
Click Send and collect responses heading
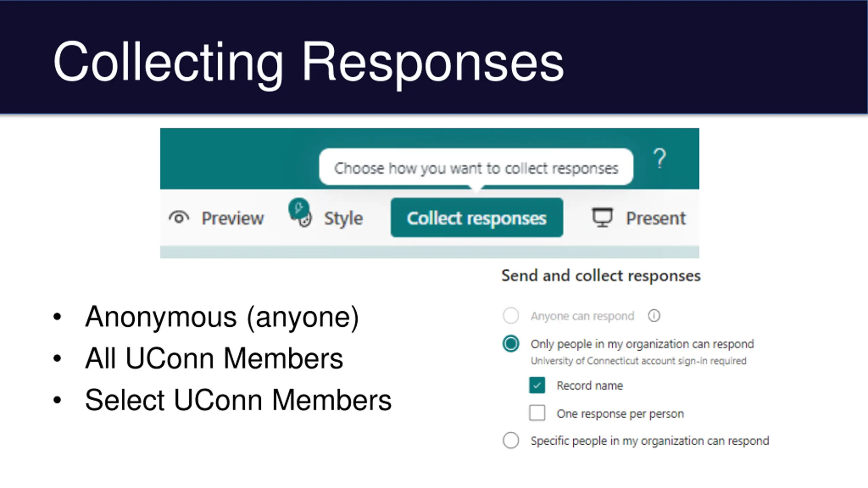coord(601,276)
